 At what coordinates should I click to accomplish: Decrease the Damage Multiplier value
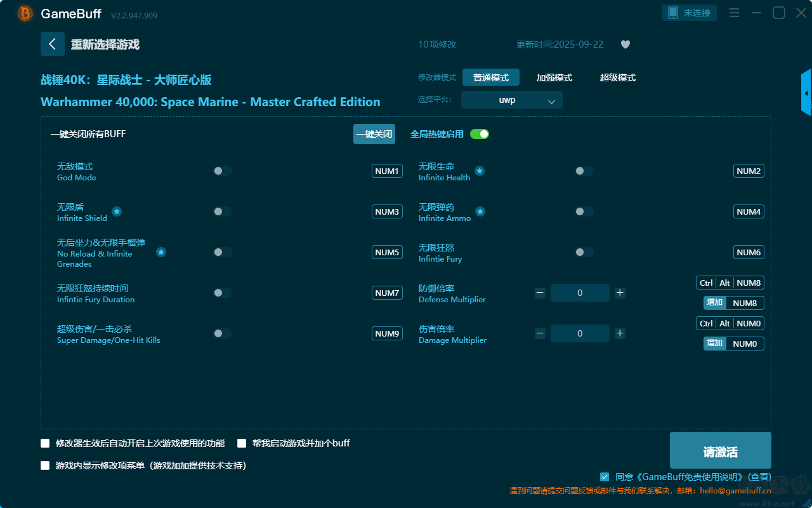point(540,333)
